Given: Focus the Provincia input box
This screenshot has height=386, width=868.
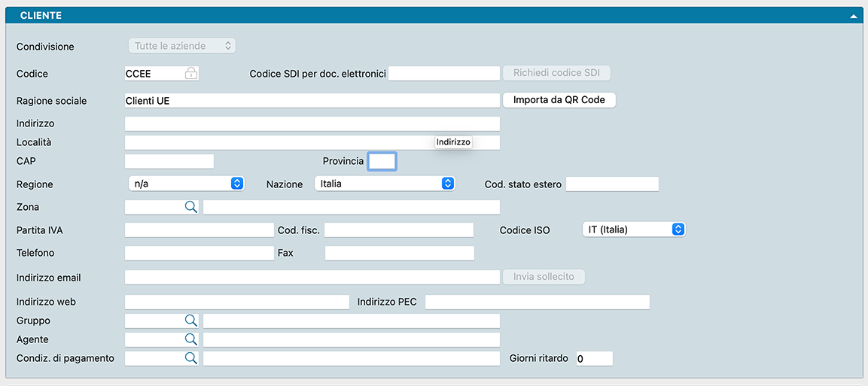Looking at the screenshot, I should [381, 161].
